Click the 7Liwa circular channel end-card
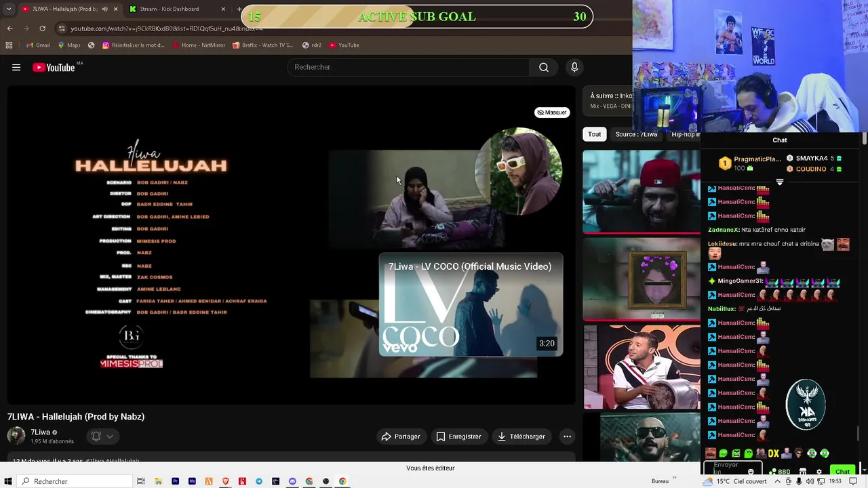Viewport: 868px width, 488px height. [518, 171]
